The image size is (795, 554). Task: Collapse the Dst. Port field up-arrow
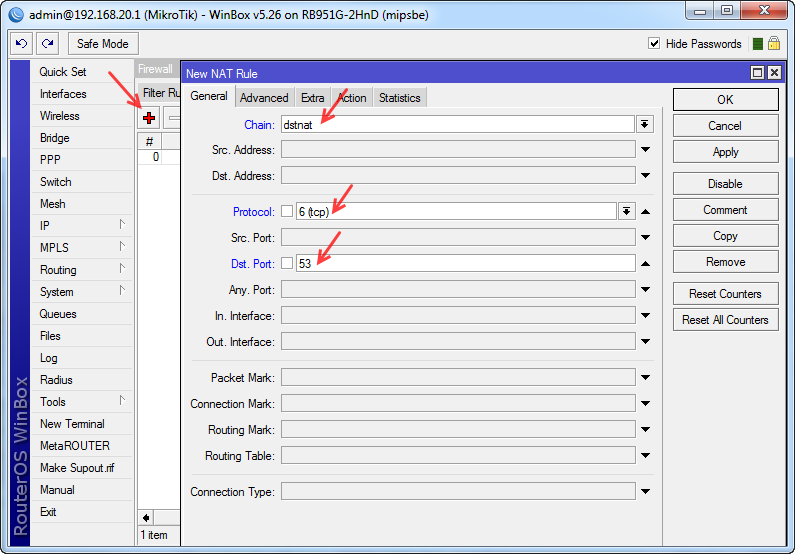pyautogui.click(x=646, y=264)
